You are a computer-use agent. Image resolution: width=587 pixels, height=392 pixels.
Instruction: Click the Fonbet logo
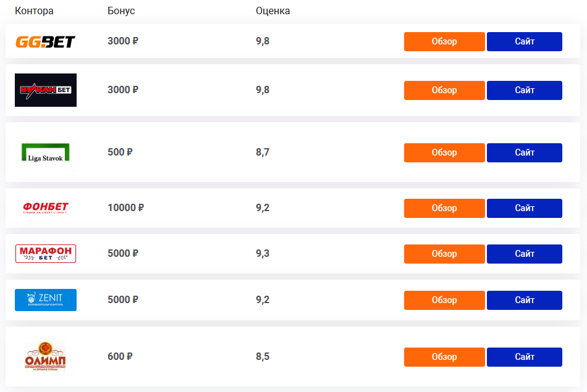46,208
